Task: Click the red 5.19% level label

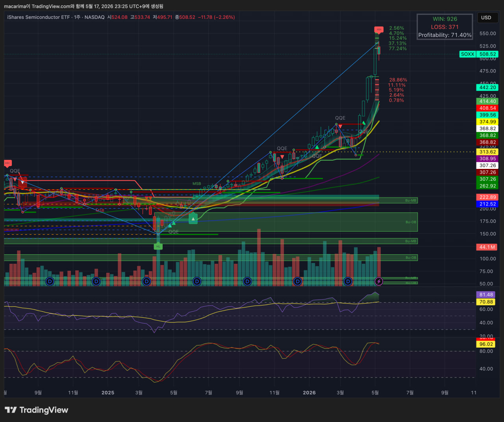Action: (396, 90)
